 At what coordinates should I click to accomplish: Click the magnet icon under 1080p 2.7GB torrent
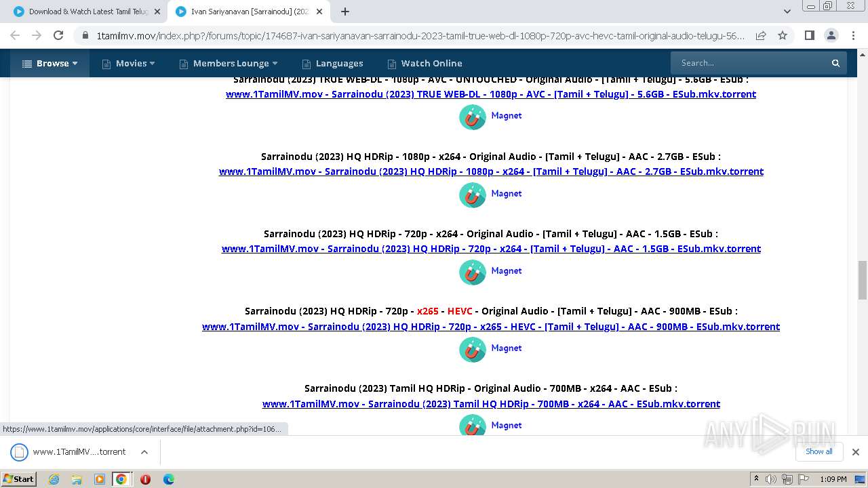[473, 195]
